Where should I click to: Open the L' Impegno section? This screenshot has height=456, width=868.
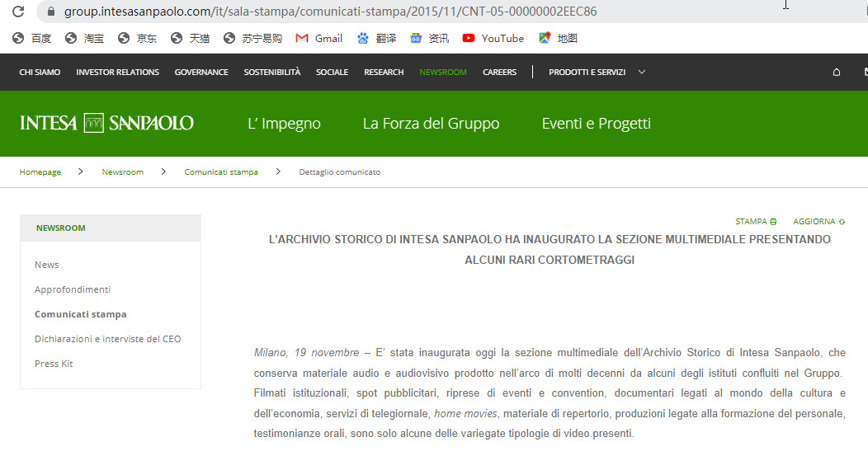pos(284,124)
